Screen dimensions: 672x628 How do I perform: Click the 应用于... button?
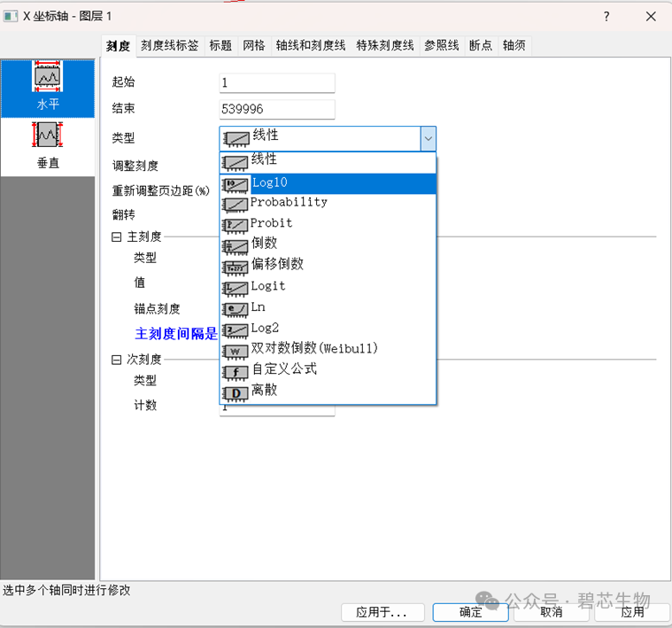(382, 612)
